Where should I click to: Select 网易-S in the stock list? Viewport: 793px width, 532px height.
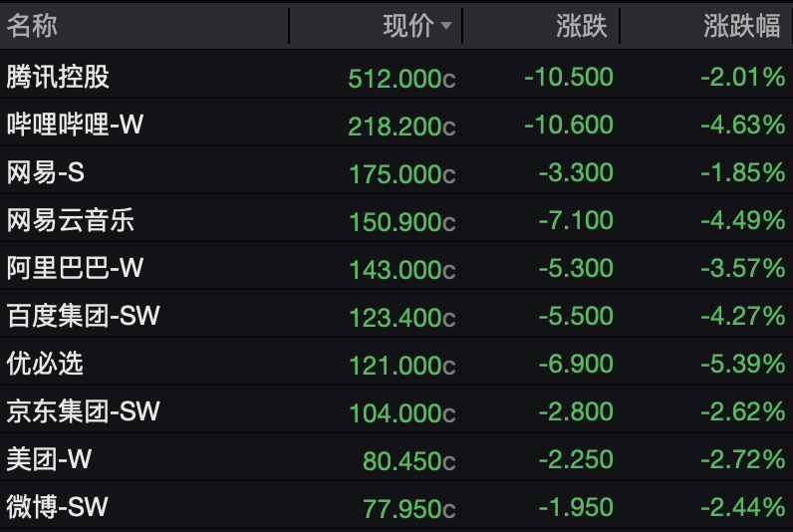coord(46,172)
